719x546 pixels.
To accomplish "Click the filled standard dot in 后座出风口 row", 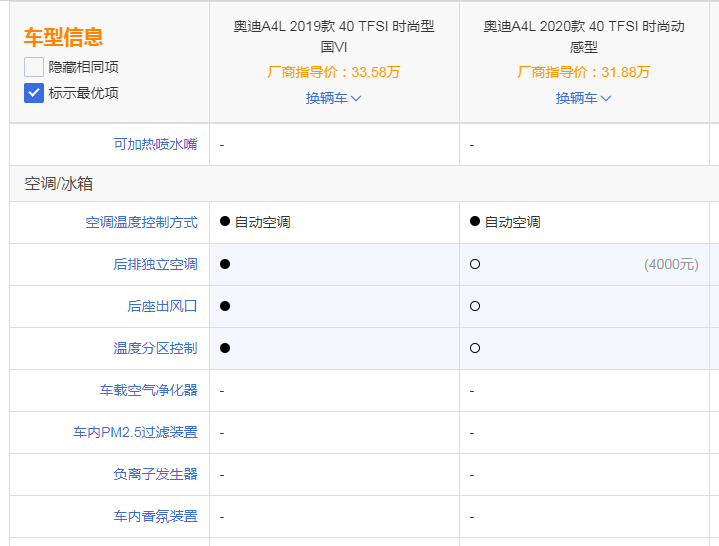I will point(225,306).
